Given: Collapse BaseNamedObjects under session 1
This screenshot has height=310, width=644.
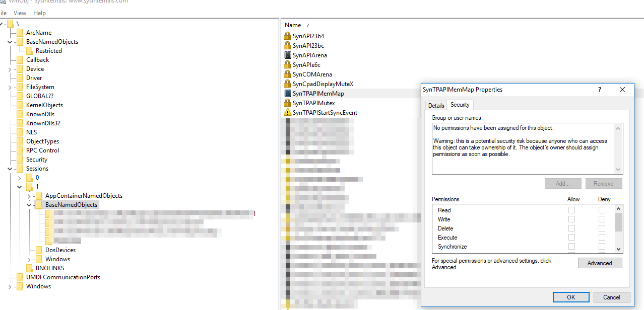Looking at the screenshot, I should (x=29, y=205).
